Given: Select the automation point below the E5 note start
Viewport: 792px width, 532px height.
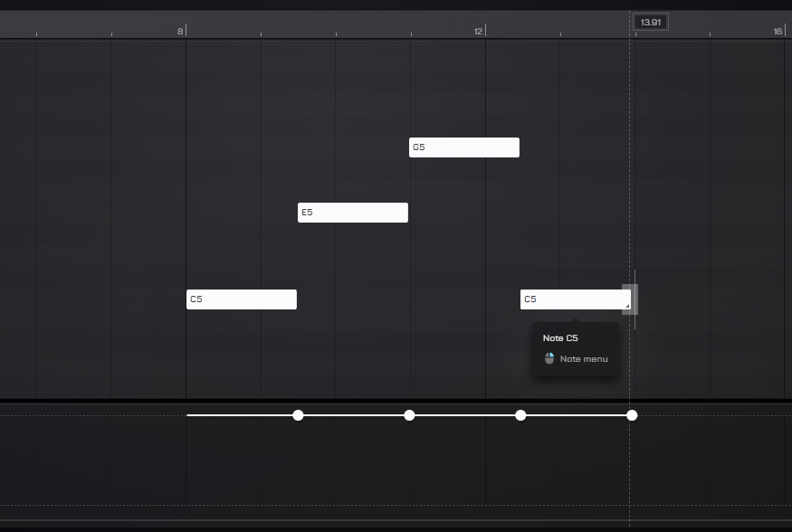Looking at the screenshot, I should (298, 415).
